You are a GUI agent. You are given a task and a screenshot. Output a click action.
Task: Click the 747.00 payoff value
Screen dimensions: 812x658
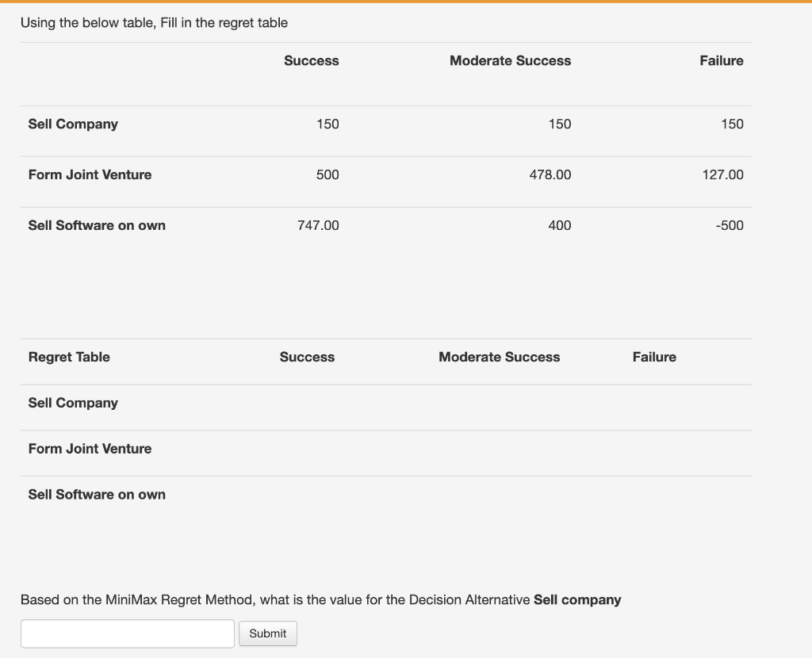coord(318,225)
